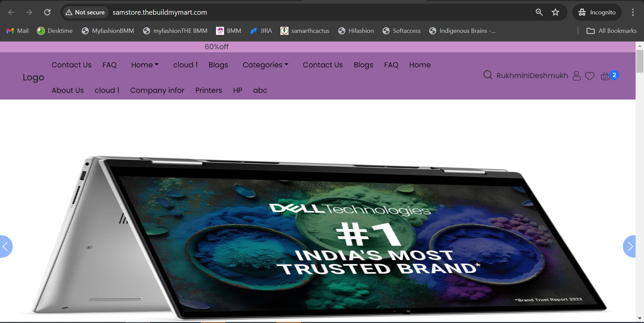This screenshot has width=644, height=323.
Task: Open the myfashionTHE BMM bookmark
Action: (x=175, y=31)
